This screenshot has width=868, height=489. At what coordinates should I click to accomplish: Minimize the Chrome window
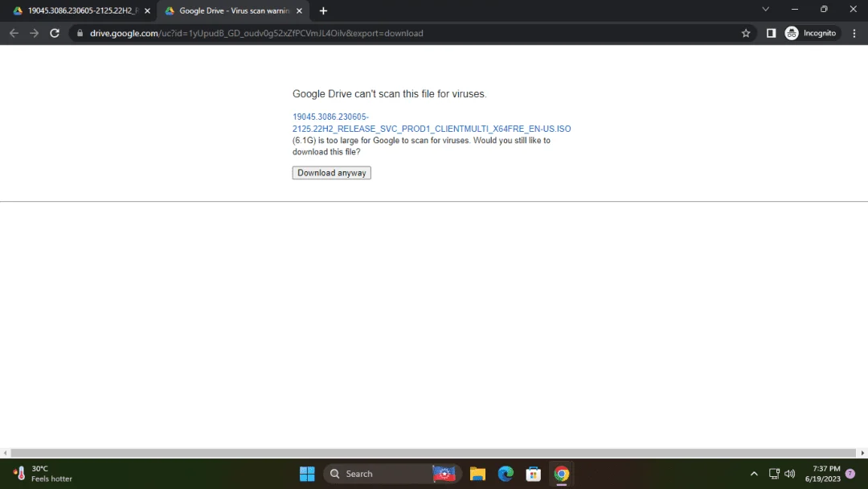794,10
